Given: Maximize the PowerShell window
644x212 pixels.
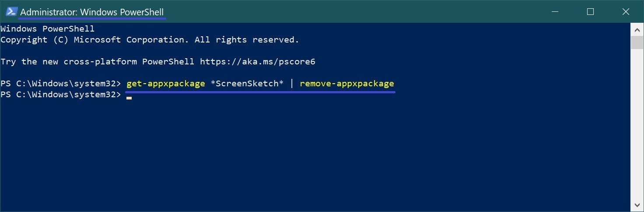Looking at the screenshot, I should [590, 12].
